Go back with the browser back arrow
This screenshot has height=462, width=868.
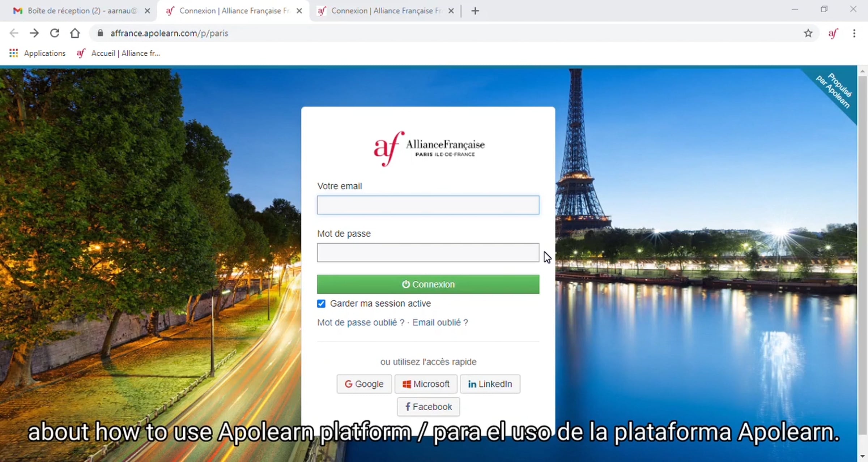(14, 33)
